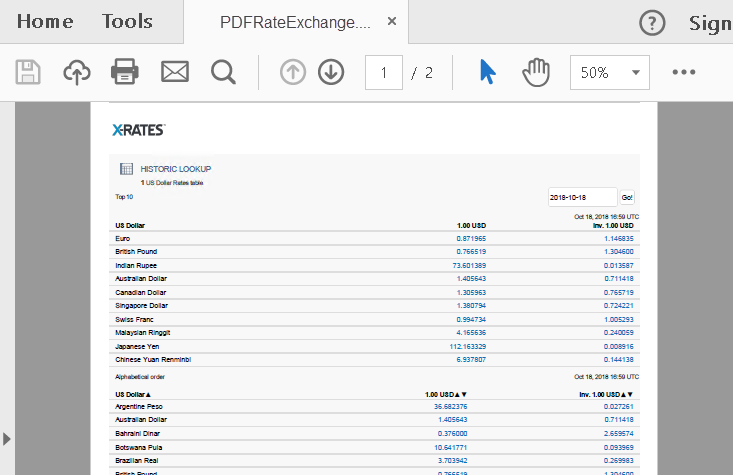Viewport: 733px width, 475px height.
Task: Switch to the Home tab
Action: pyautogui.click(x=45, y=22)
